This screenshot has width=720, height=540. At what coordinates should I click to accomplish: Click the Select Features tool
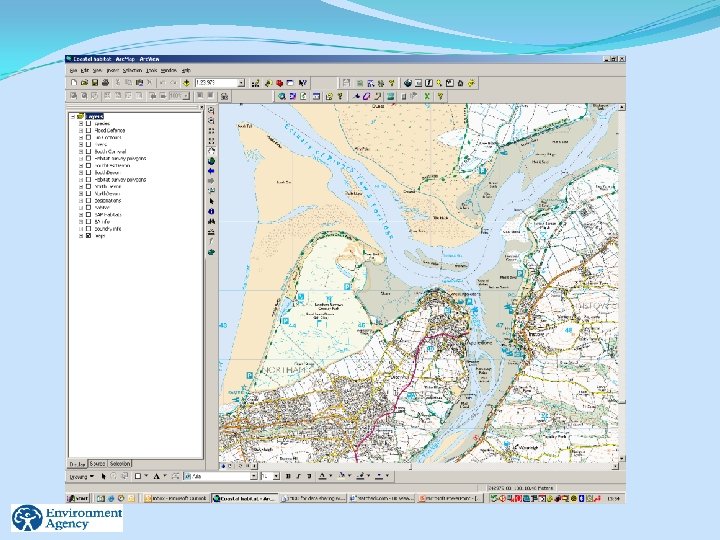[211, 191]
